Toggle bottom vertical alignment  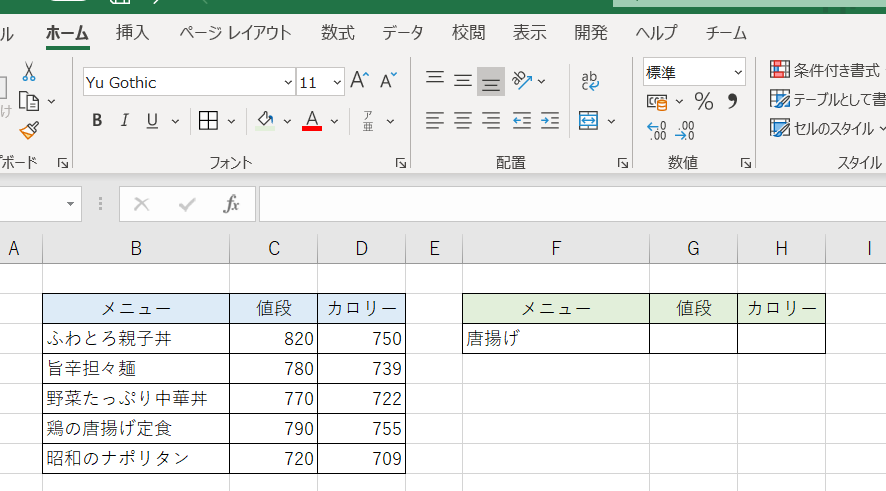(491, 81)
